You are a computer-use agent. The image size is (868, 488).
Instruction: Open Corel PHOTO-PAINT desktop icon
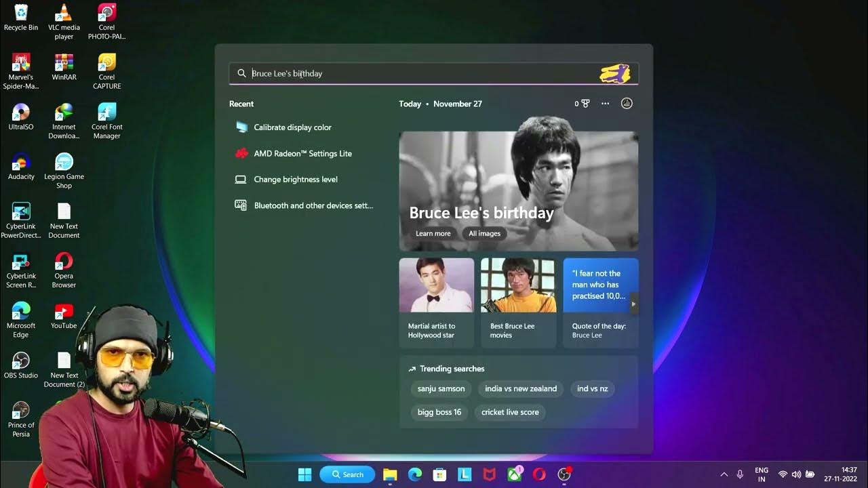tap(106, 22)
